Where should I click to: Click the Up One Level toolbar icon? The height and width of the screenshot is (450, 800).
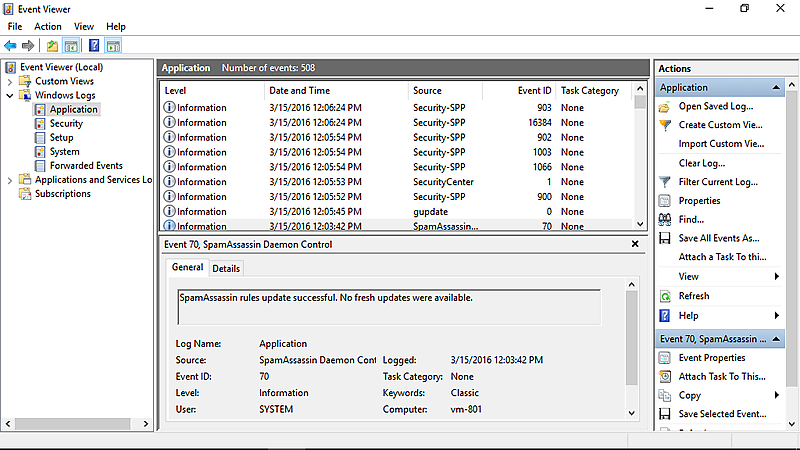click(52, 46)
